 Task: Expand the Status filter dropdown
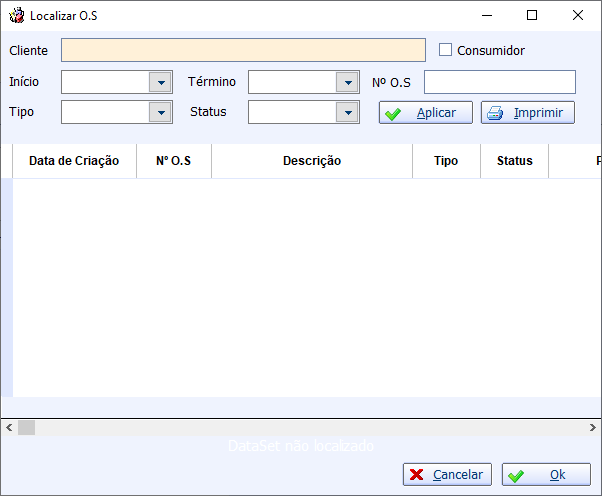[347, 112]
